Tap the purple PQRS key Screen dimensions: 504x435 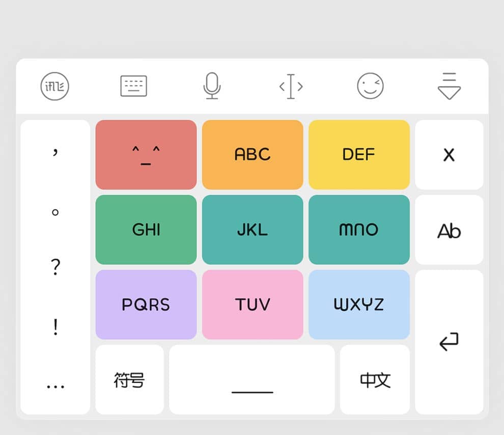tap(146, 305)
